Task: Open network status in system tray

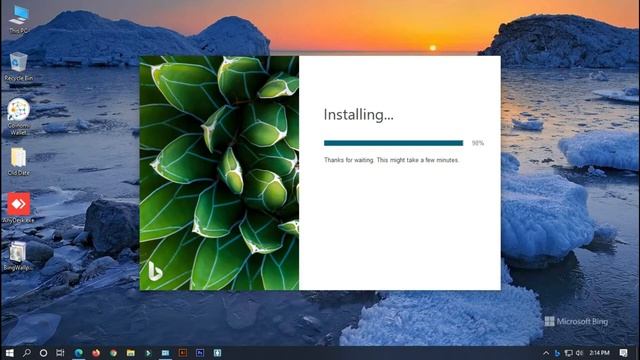Action: click(x=568, y=353)
